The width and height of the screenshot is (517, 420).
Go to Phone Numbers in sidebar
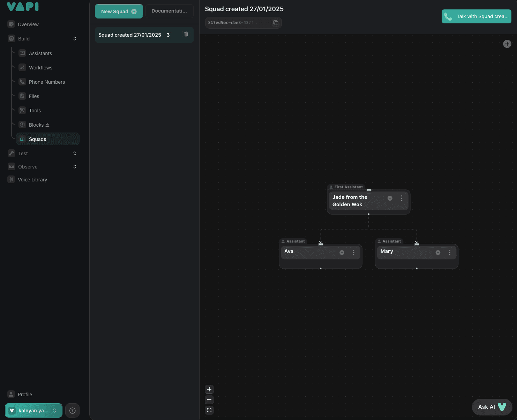tap(47, 82)
